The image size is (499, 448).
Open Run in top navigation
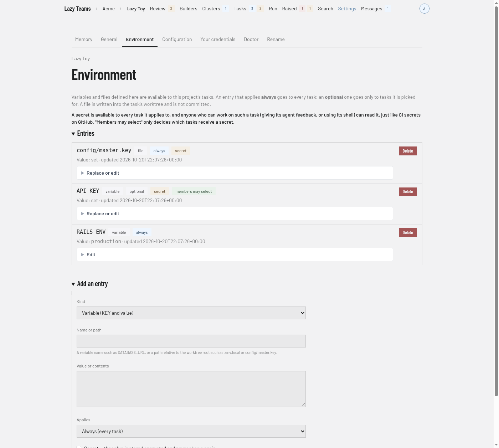(x=273, y=9)
